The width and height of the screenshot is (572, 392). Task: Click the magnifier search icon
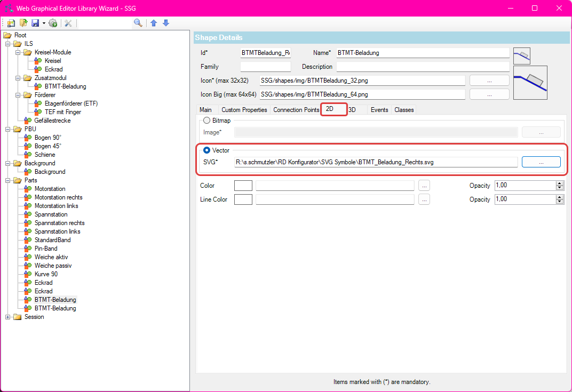tap(138, 23)
